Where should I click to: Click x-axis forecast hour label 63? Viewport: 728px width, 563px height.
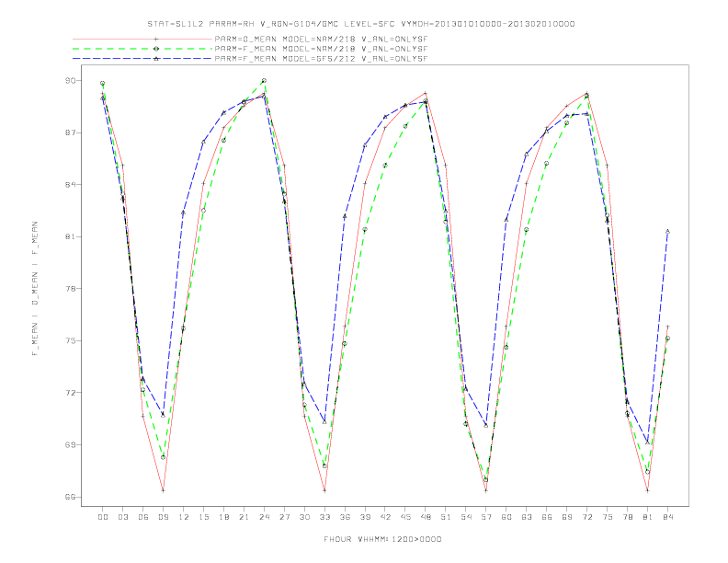(527, 517)
